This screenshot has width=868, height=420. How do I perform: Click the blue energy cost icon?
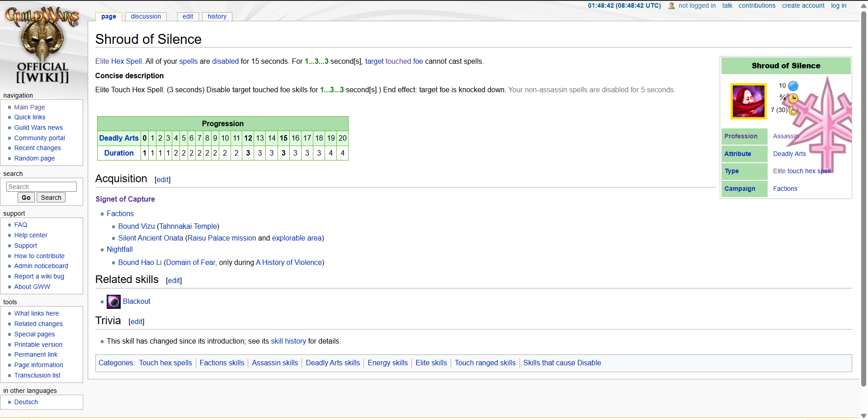(x=793, y=86)
